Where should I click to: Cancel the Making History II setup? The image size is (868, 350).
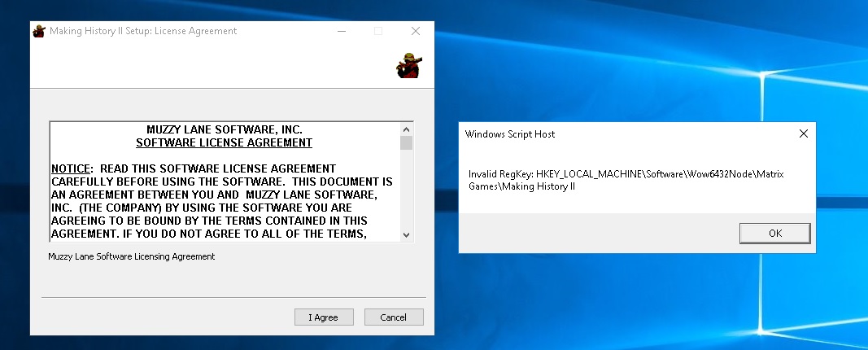pos(394,317)
